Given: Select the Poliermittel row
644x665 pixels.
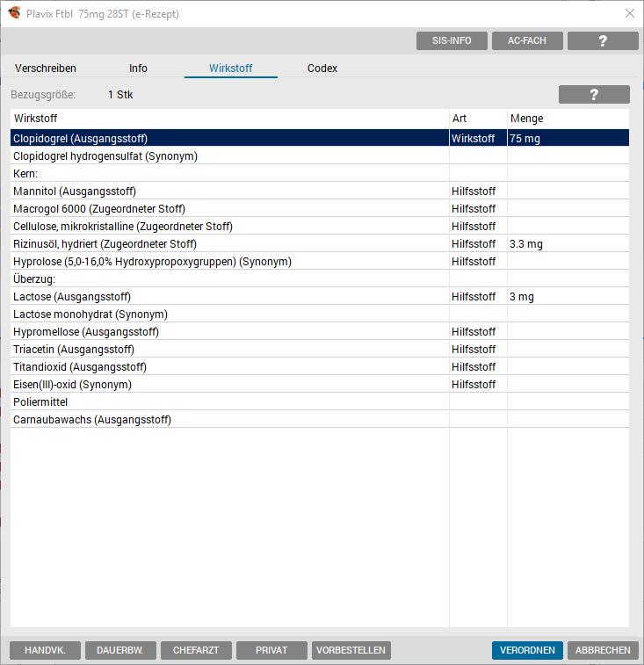Looking at the screenshot, I should [320, 402].
